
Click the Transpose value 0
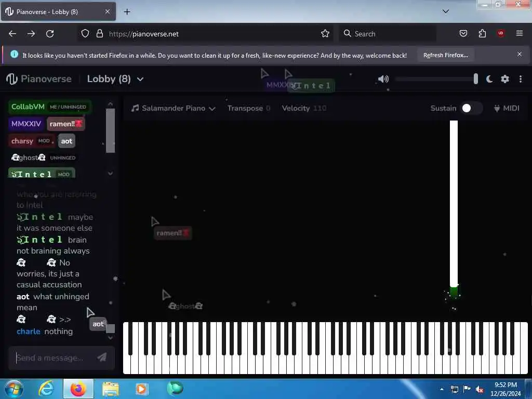268,108
